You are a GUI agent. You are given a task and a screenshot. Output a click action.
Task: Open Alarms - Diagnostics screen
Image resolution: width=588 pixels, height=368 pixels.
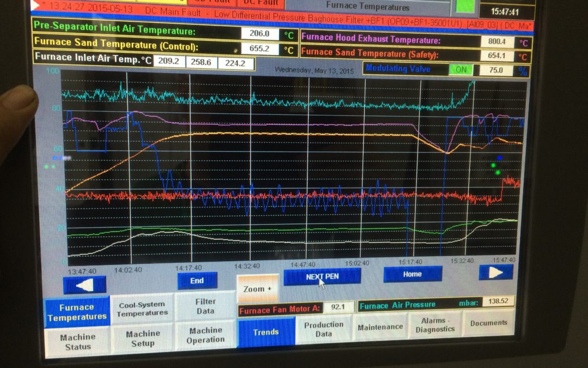pyautogui.click(x=435, y=325)
